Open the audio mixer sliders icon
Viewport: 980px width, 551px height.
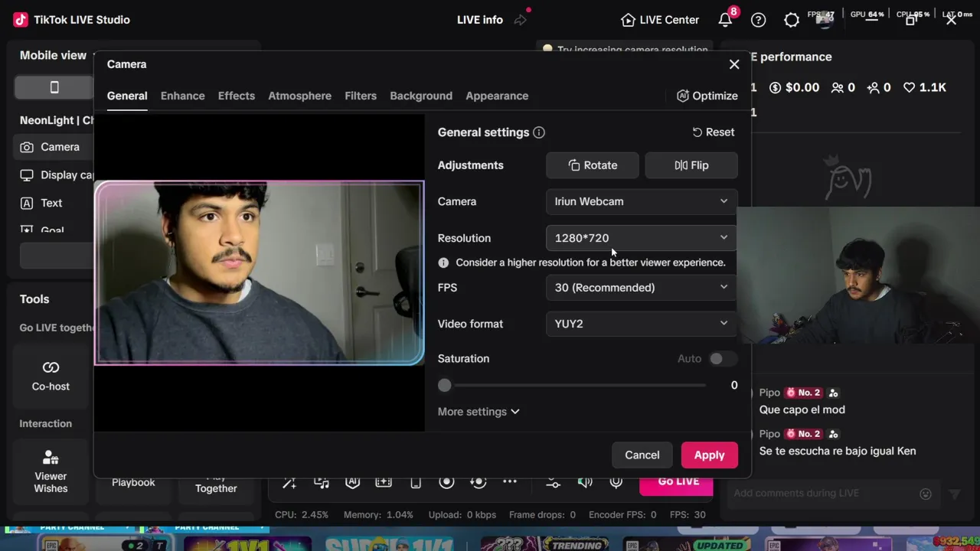(553, 482)
